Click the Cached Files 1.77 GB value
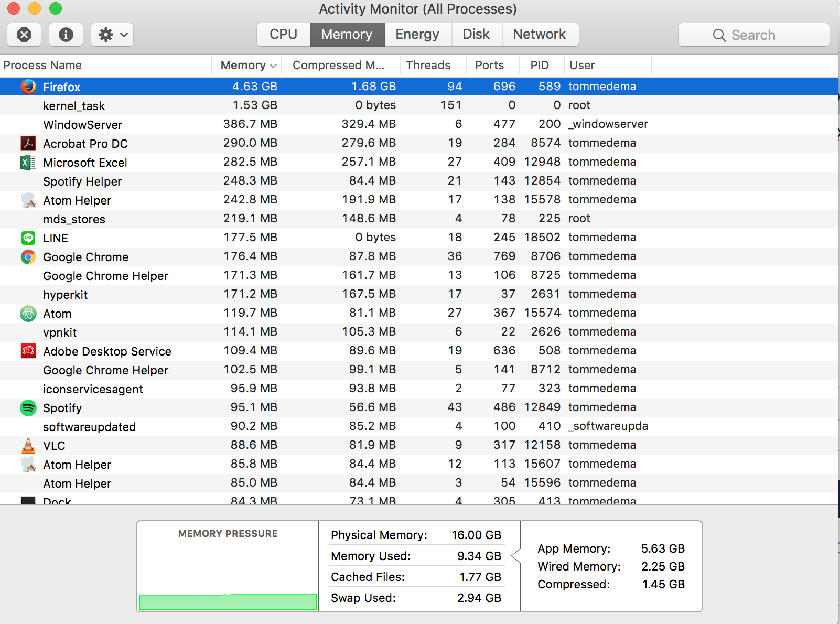Viewport: 840px width, 624px height. tap(480, 577)
